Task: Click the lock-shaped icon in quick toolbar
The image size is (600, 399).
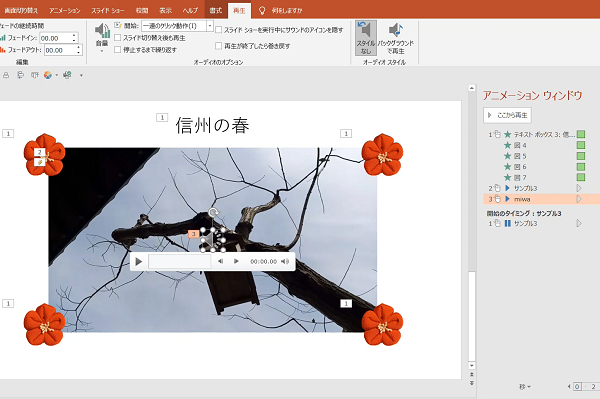Action: tap(6, 75)
